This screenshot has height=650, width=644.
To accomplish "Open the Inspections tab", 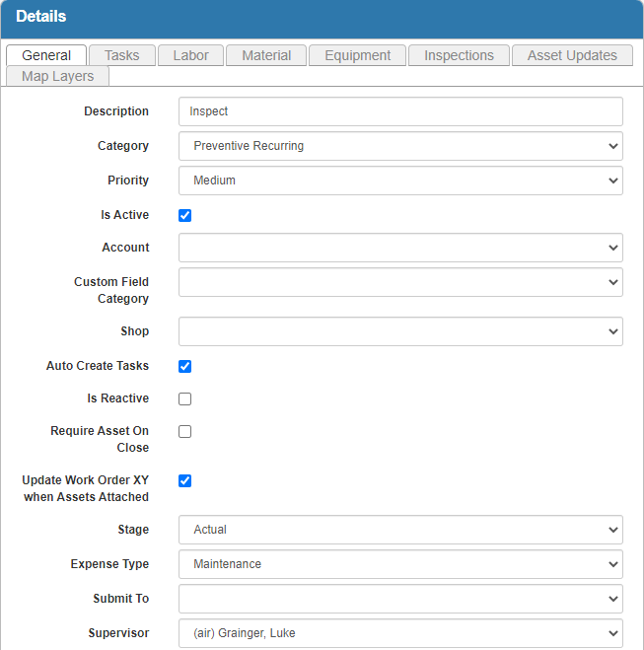I will tap(459, 55).
